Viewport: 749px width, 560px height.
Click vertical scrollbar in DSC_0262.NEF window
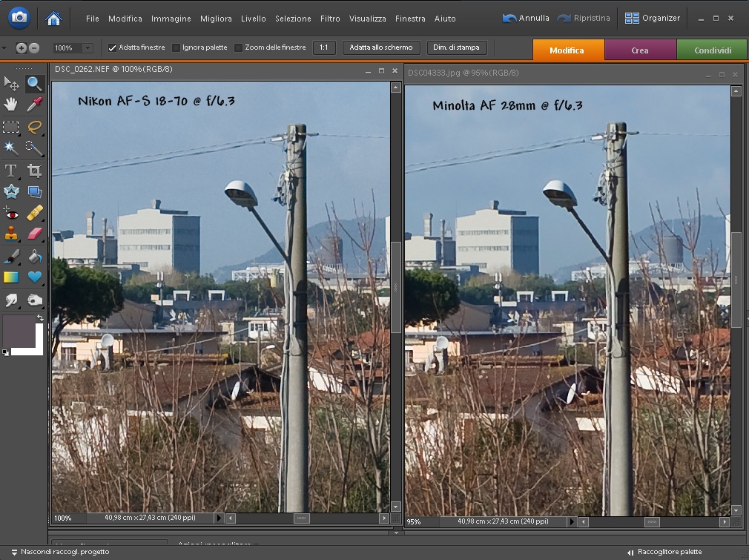click(395, 287)
